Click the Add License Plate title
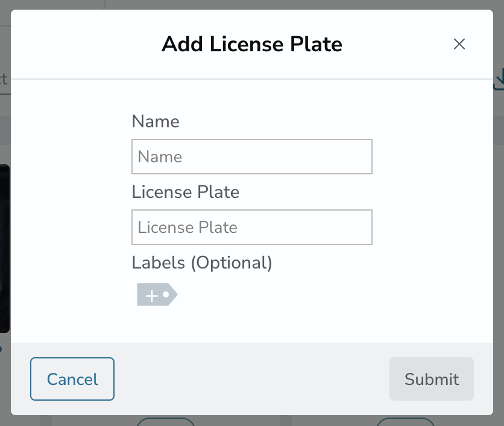 pos(252,44)
